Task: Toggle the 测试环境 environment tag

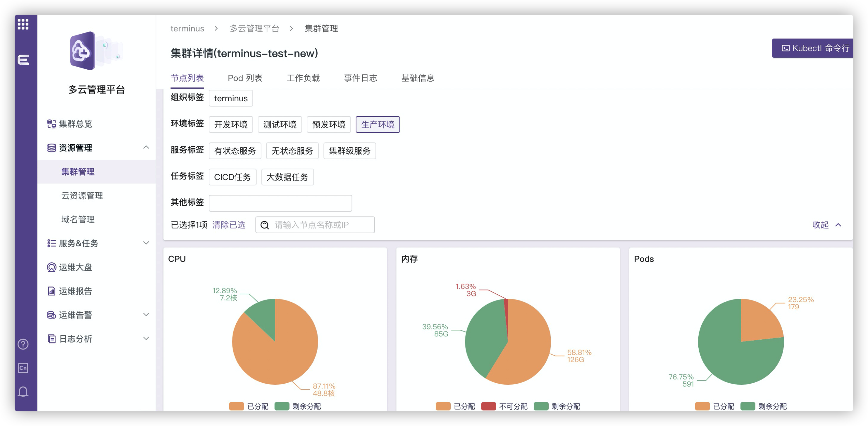Action: coord(280,124)
